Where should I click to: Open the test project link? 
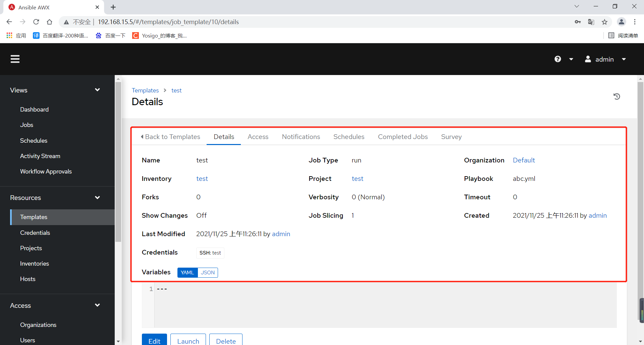click(x=358, y=179)
